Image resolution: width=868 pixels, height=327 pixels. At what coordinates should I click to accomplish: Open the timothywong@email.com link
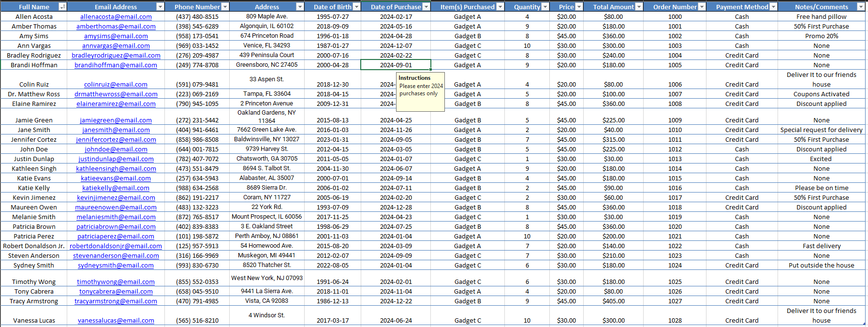pos(116,282)
